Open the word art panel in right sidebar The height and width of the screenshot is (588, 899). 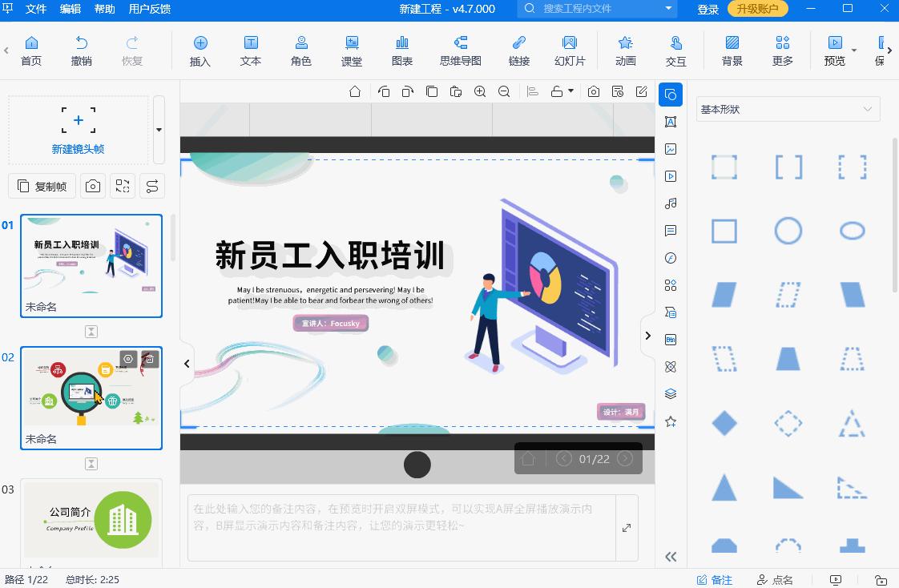click(x=671, y=121)
